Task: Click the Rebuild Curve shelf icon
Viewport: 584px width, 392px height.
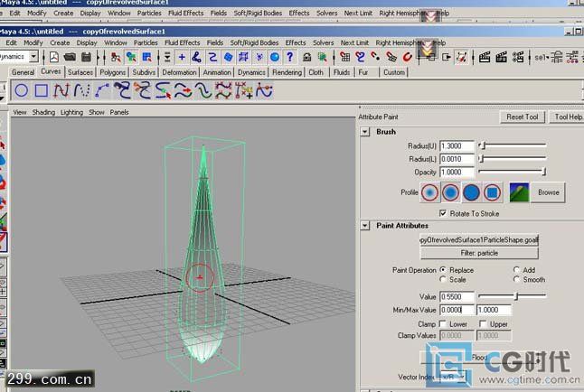Action: tap(223, 90)
